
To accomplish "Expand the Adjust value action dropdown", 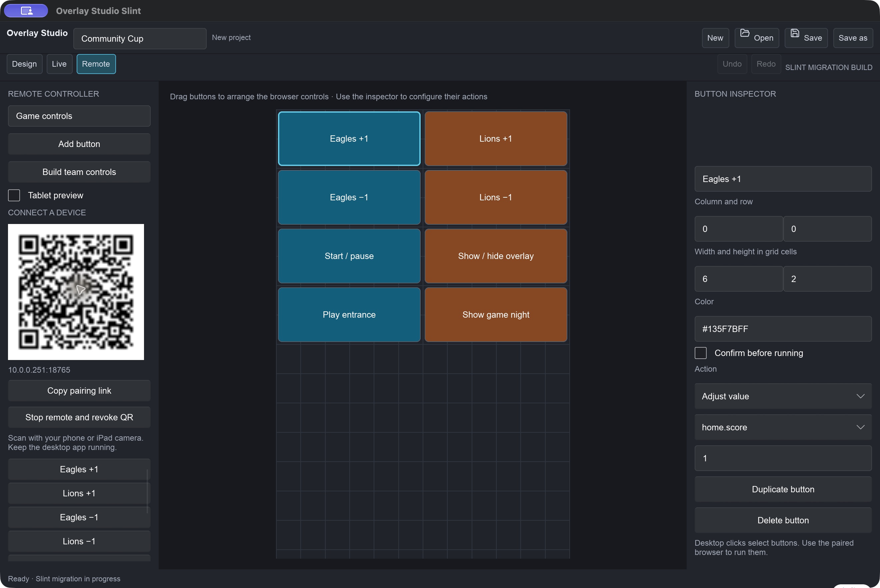I will click(x=783, y=396).
